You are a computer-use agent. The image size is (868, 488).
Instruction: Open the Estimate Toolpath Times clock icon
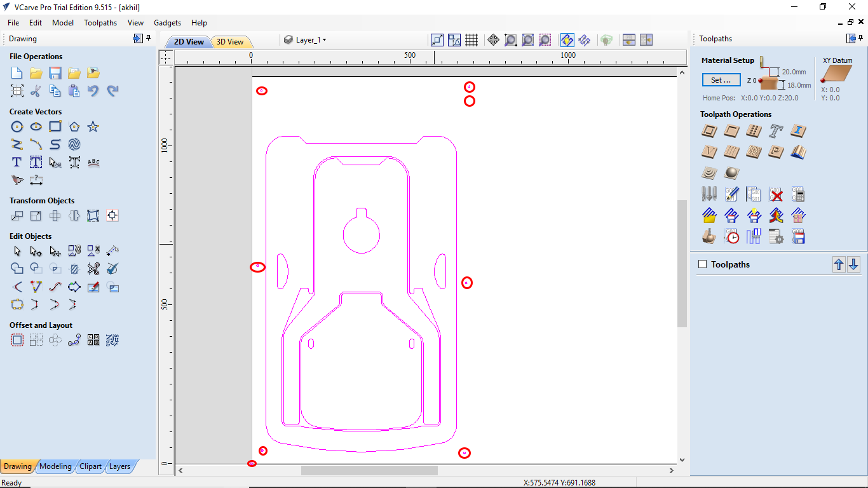coord(732,236)
